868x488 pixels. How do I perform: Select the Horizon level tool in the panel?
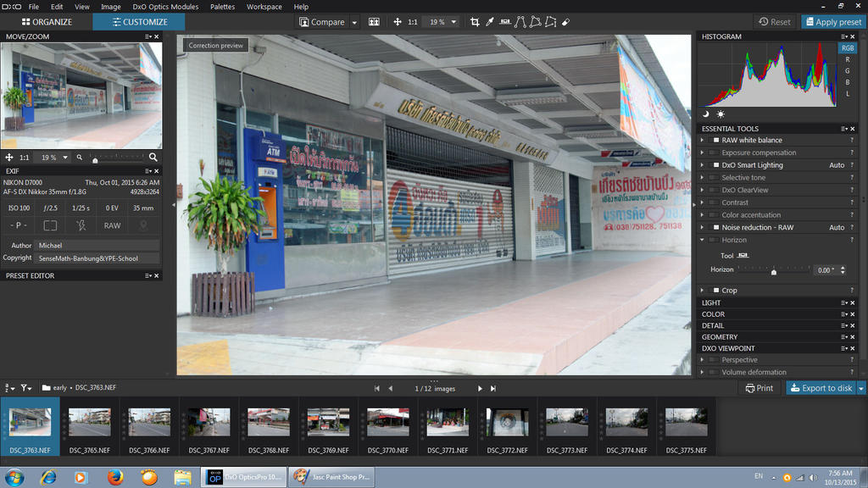[743, 256]
